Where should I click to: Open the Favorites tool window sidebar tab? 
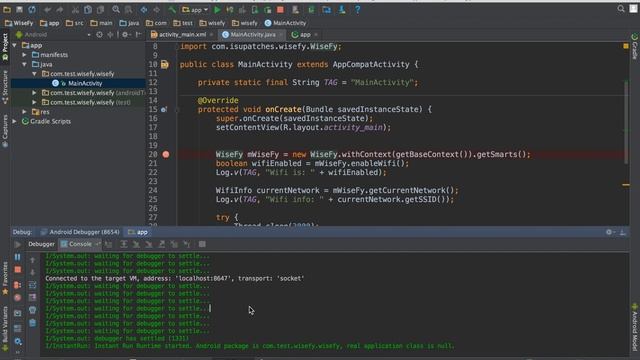[5, 278]
